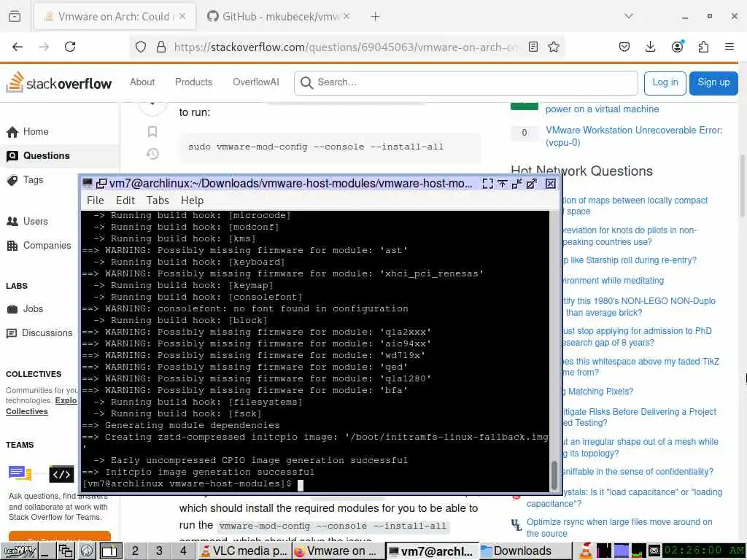The width and height of the screenshot is (747, 560).
Task: Click Explore Collectives link
Action: [42, 405]
